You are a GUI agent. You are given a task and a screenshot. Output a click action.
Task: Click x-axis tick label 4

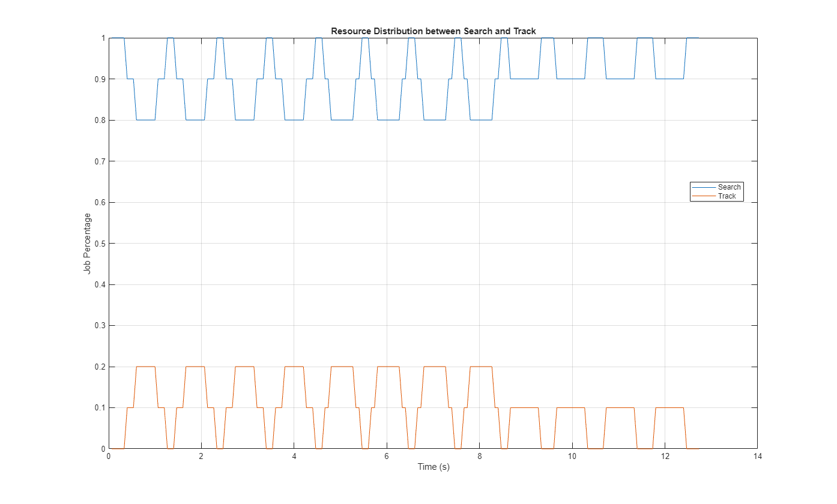pos(294,457)
